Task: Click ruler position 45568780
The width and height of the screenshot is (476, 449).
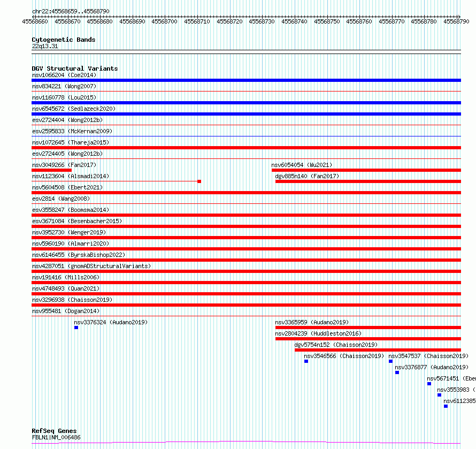Action: [x=424, y=21]
